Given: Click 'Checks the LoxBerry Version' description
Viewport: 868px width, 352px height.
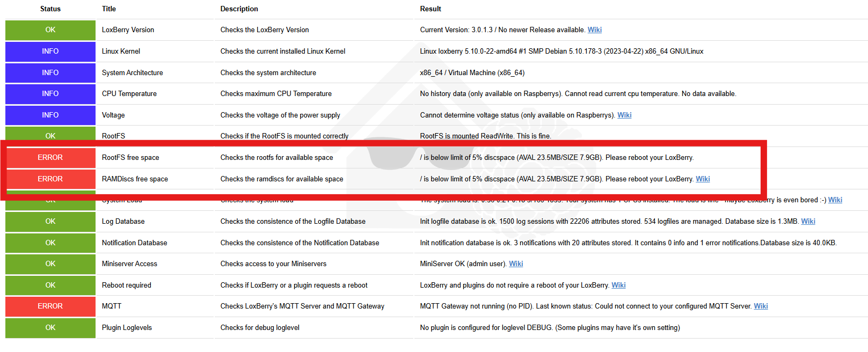Looking at the screenshot, I should (265, 30).
